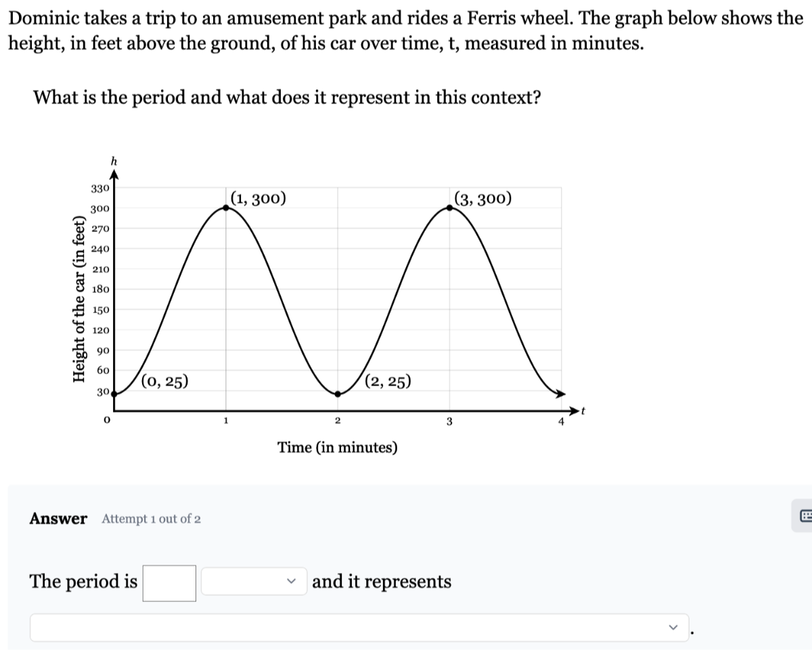Click the units dropdown chevron arrow
The width and height of the screenshot is (812, 650).
(x=292, y=582)
